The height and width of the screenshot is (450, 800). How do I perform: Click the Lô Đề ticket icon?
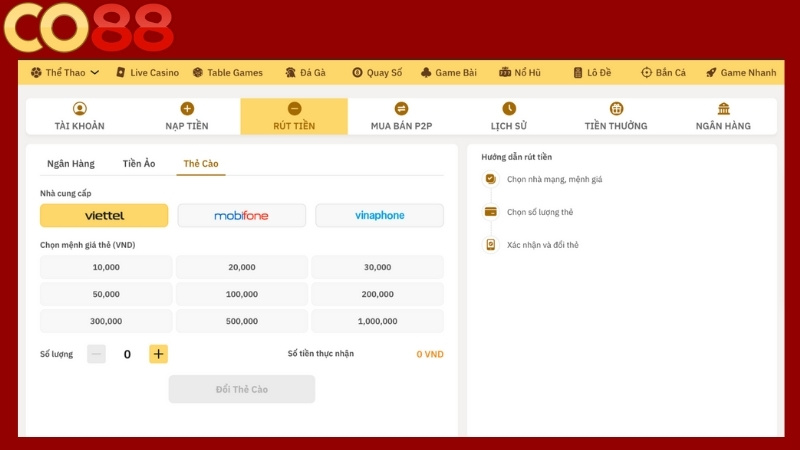click(x=578, y=72)
